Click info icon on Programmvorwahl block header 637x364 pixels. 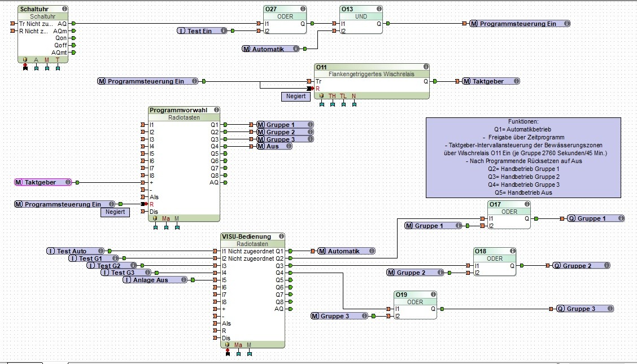[x=216, y=109]
